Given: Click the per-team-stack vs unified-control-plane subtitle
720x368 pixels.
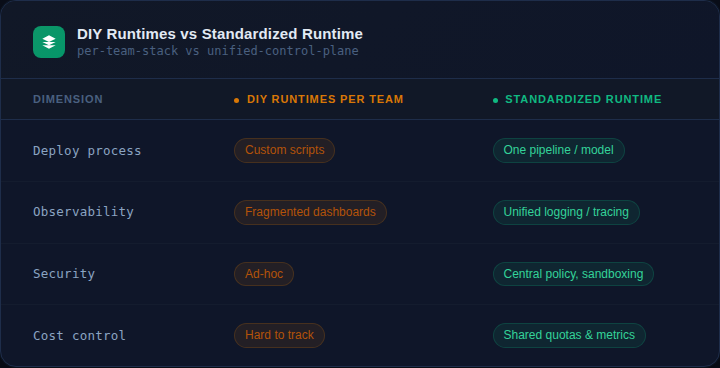Looking at the screenshot, I should point(218,51).
